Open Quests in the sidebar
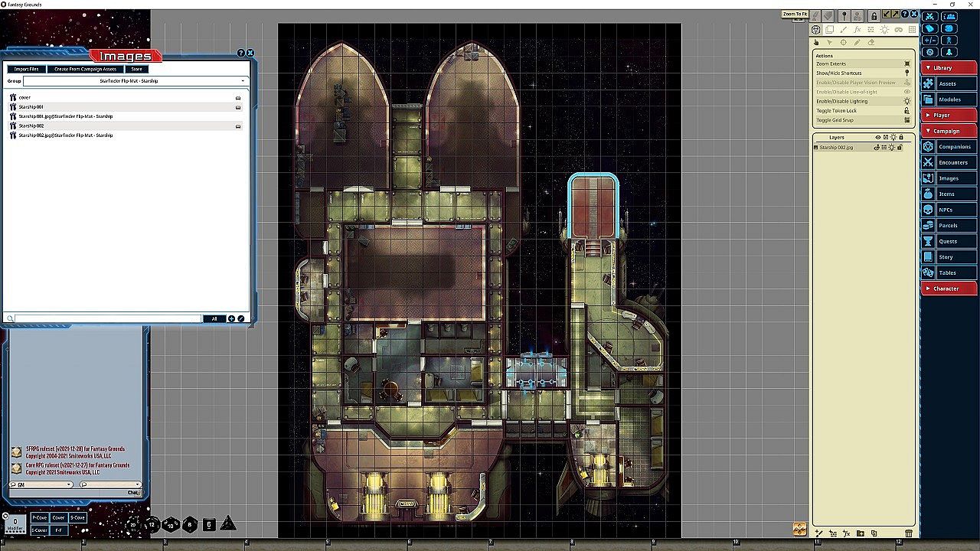Image resolution: width=980 pixels, height=551 pixels. [949, 241]
